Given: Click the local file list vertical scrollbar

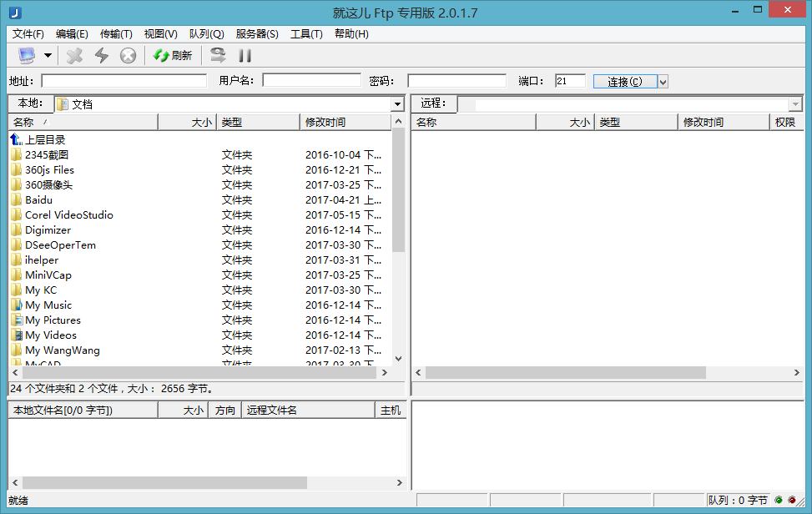Looking at the screenshot, I should coord(398,250).
